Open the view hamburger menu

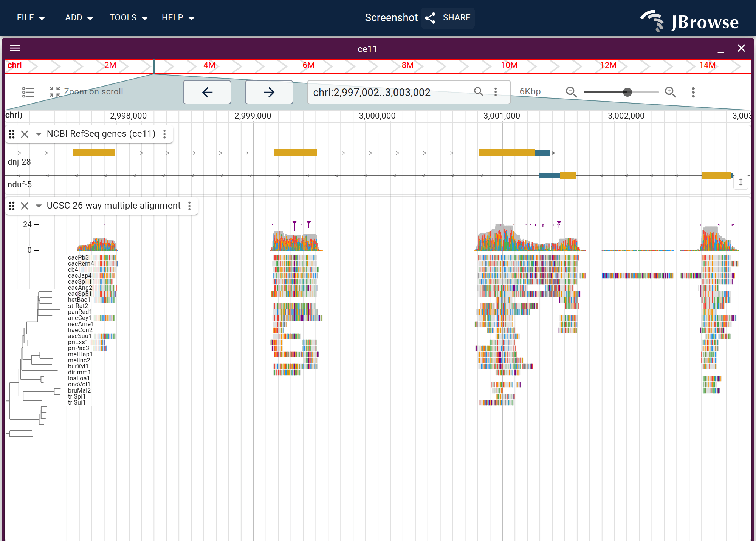tap(15, 48)
